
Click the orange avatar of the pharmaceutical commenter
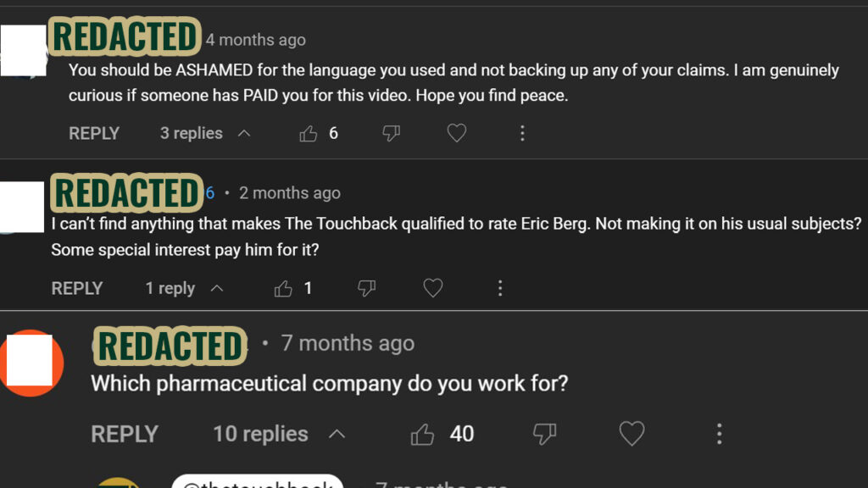pos(31,363)
